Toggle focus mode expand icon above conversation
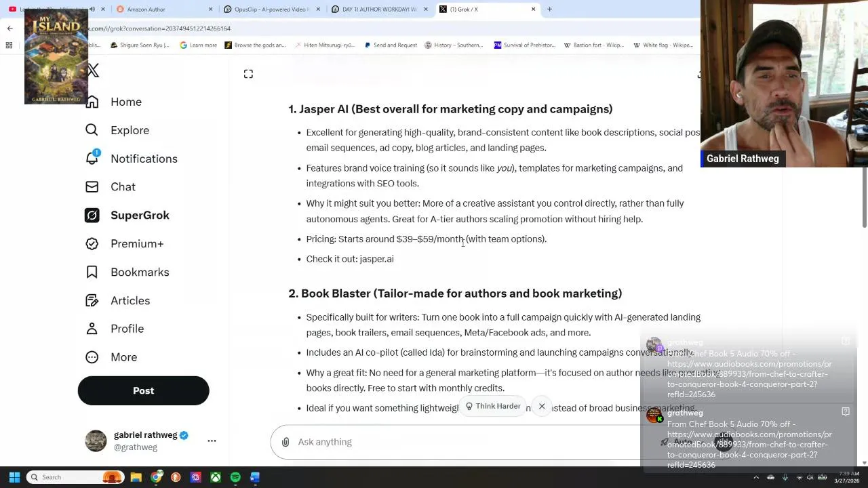Viewport: 868px width, 488px height. coord(248,74)
